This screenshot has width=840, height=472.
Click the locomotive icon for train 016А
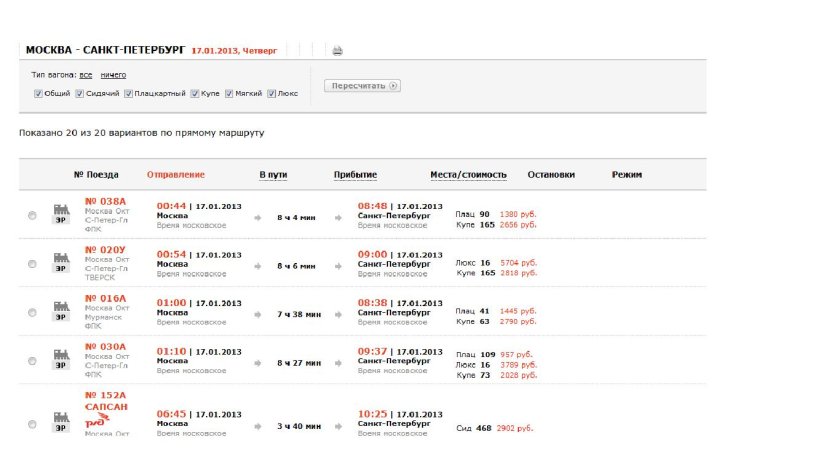61,311
